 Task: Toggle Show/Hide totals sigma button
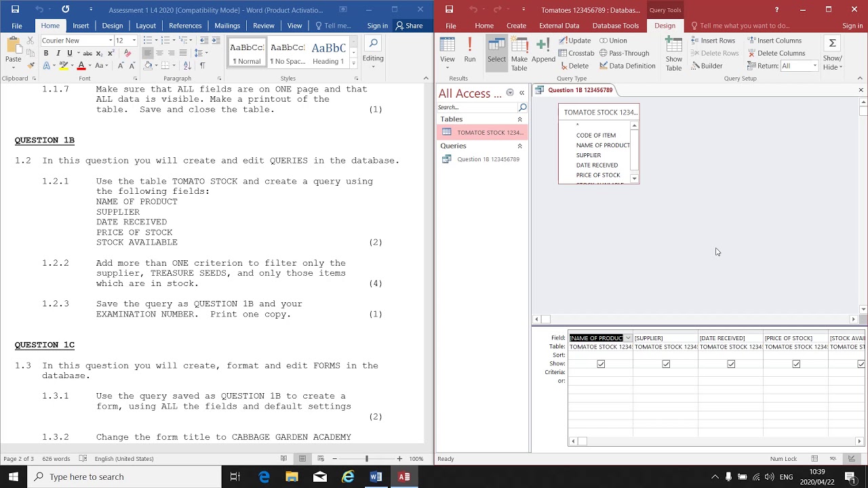click(832, 53)
